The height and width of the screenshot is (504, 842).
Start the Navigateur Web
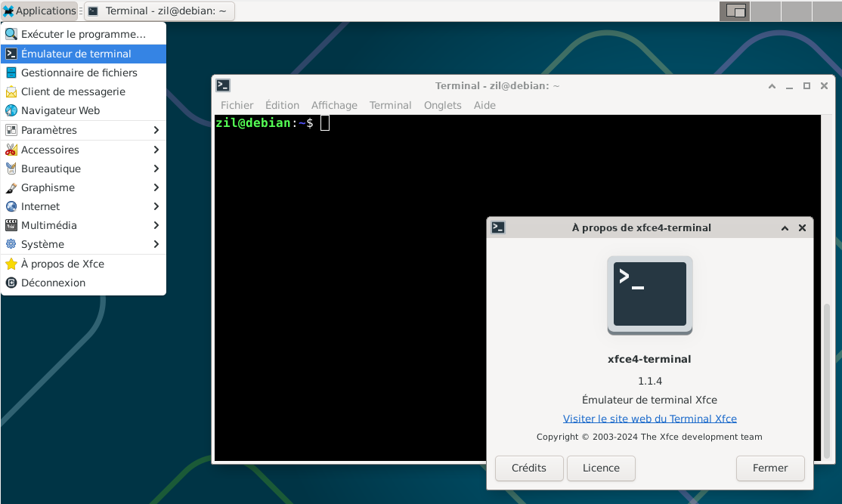(x=64, y=110)
